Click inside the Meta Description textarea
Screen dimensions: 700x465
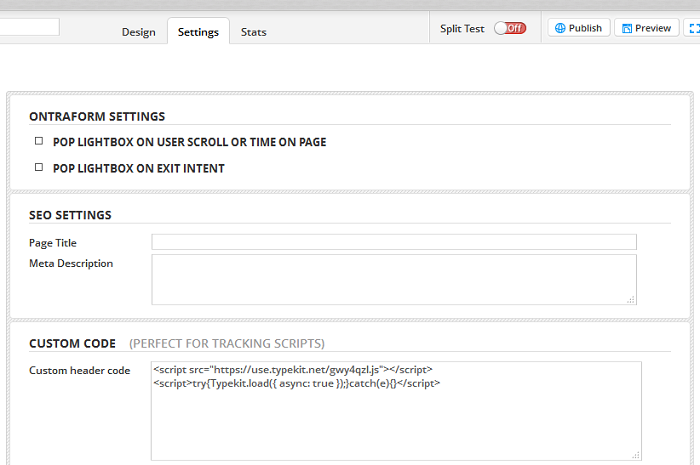click(x=394, y=279)
